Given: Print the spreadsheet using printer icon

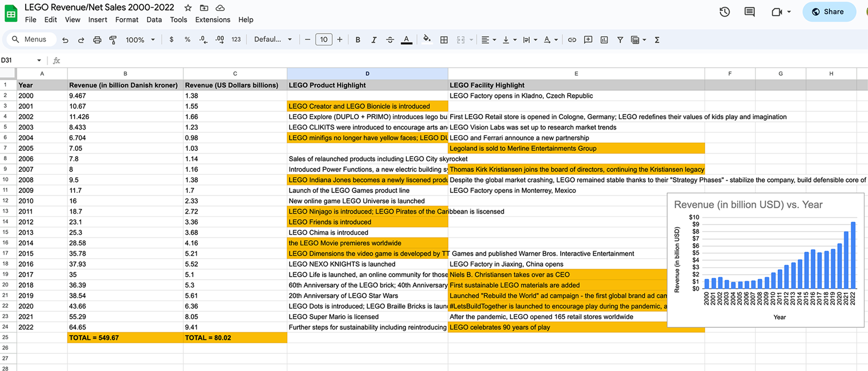Looking at the screenshot, I should coord(97,40).
